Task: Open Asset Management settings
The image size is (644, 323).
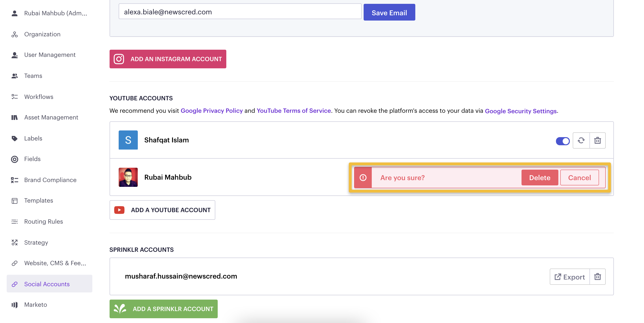Action: [x=50, y=117]
